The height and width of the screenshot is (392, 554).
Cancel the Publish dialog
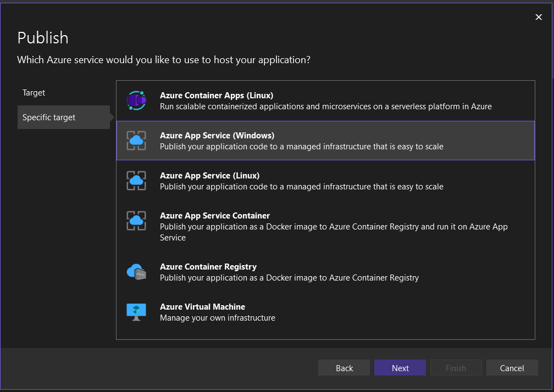(x=512, y=368)
